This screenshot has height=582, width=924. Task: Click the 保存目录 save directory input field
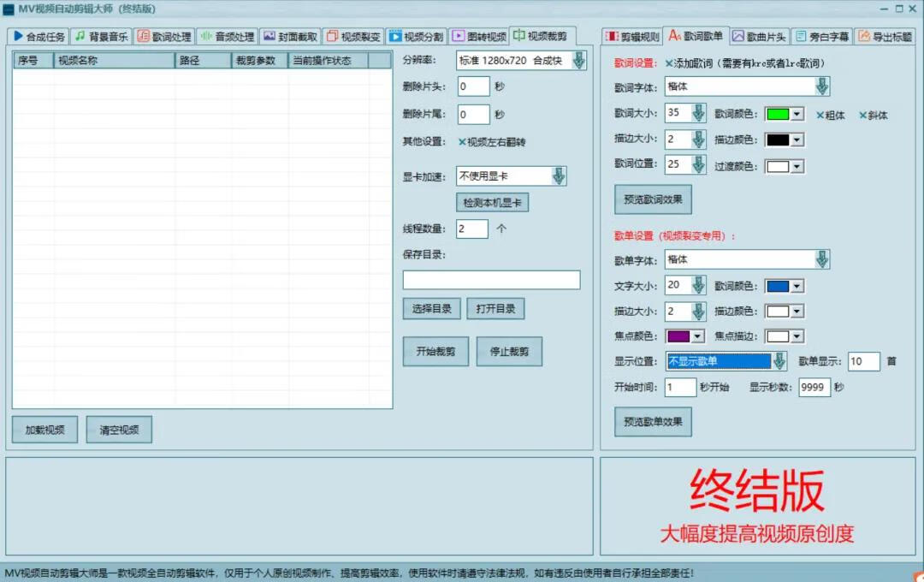click(x=492, y=280)
